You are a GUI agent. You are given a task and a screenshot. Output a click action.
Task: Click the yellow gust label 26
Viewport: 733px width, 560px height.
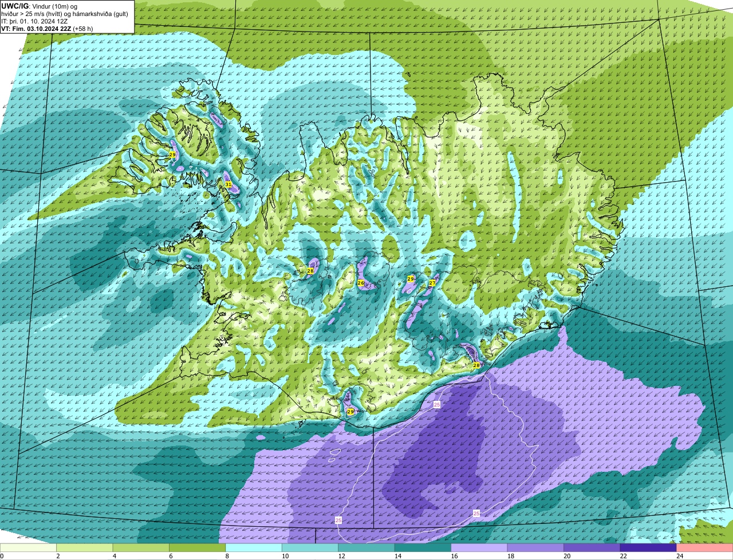361,283
